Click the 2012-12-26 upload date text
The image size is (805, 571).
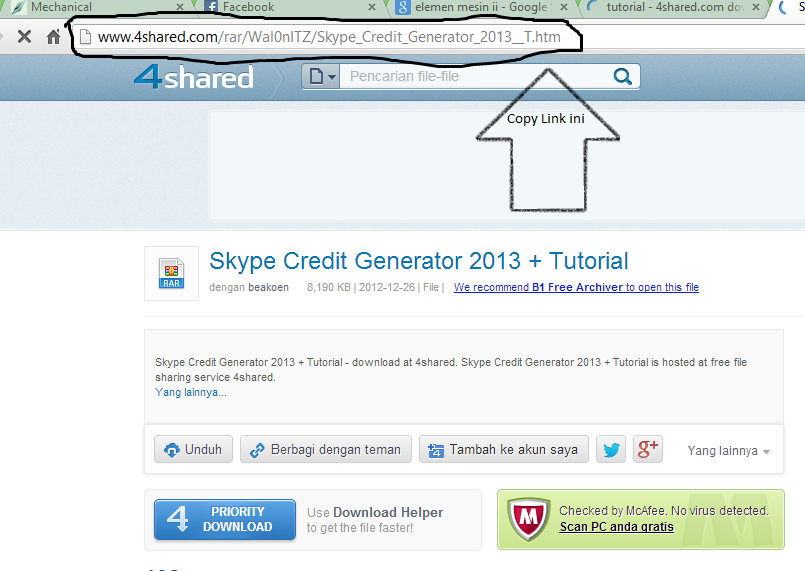(x=387, y=287)
